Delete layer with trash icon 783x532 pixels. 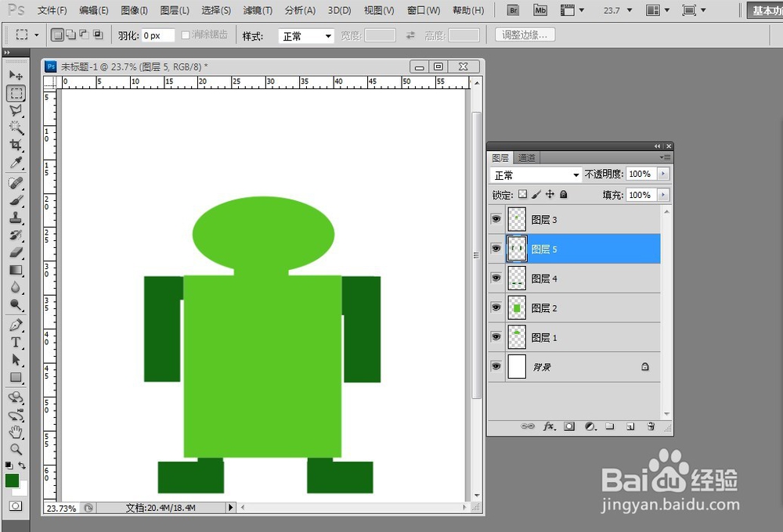pyautogui.click(x=651, y=426)
